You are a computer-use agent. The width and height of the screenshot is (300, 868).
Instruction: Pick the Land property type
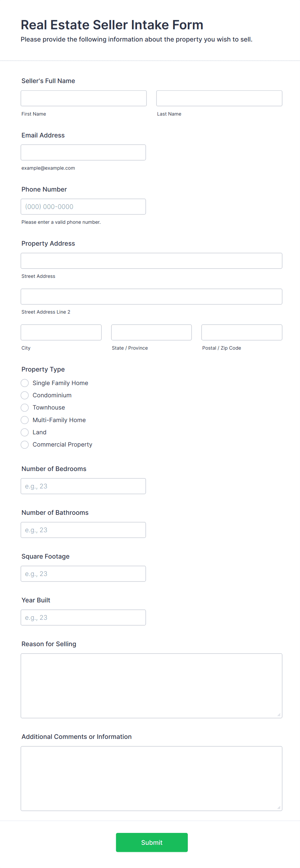click(25, 432)
